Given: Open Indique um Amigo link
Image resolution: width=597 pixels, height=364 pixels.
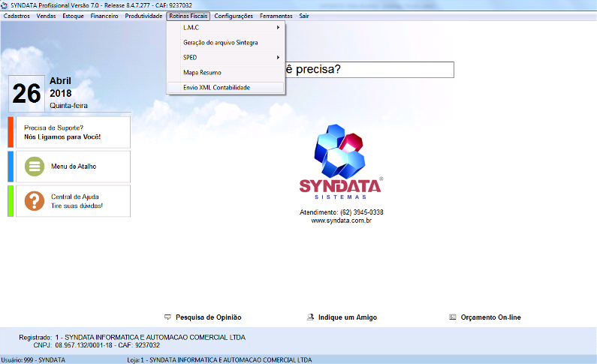Looking at the screenshot, I should [348, 317].
